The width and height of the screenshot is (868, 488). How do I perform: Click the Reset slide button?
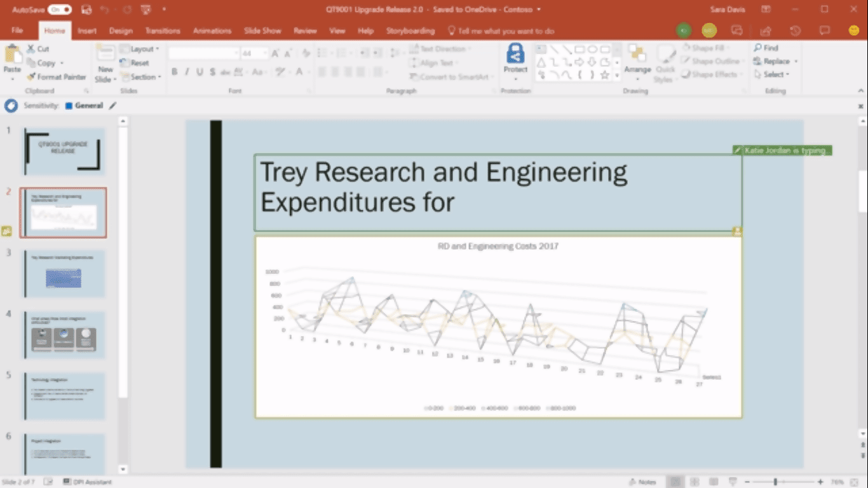click(135, 62)
